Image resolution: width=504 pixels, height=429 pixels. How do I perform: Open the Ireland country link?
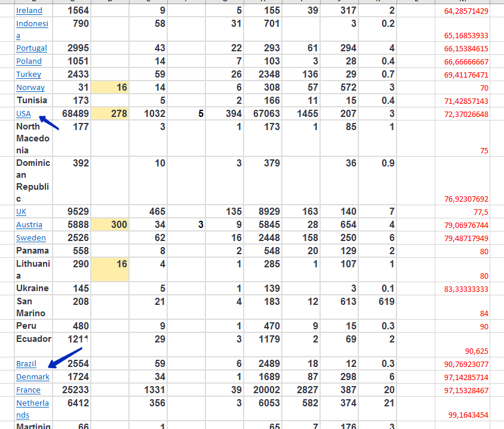click(29, 11)
